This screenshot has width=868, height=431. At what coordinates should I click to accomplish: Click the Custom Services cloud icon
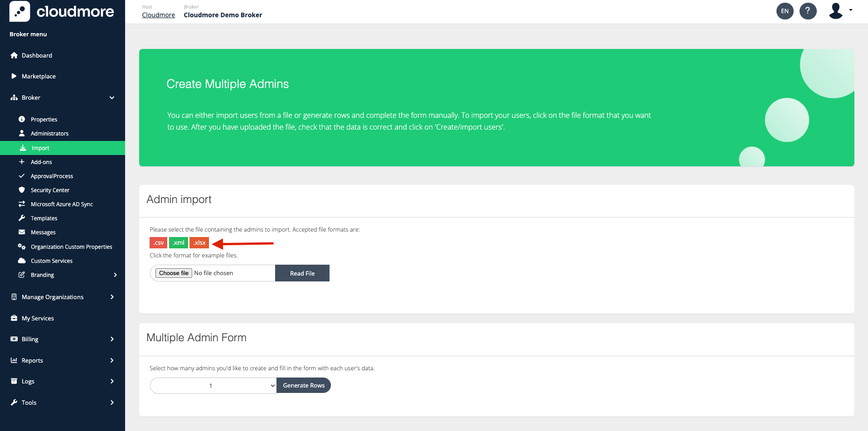(x=22, y=261)
